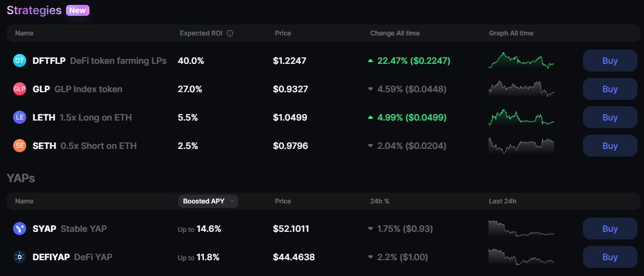
Task: Click the Expected ROI info icon
Action: [230, 33]
